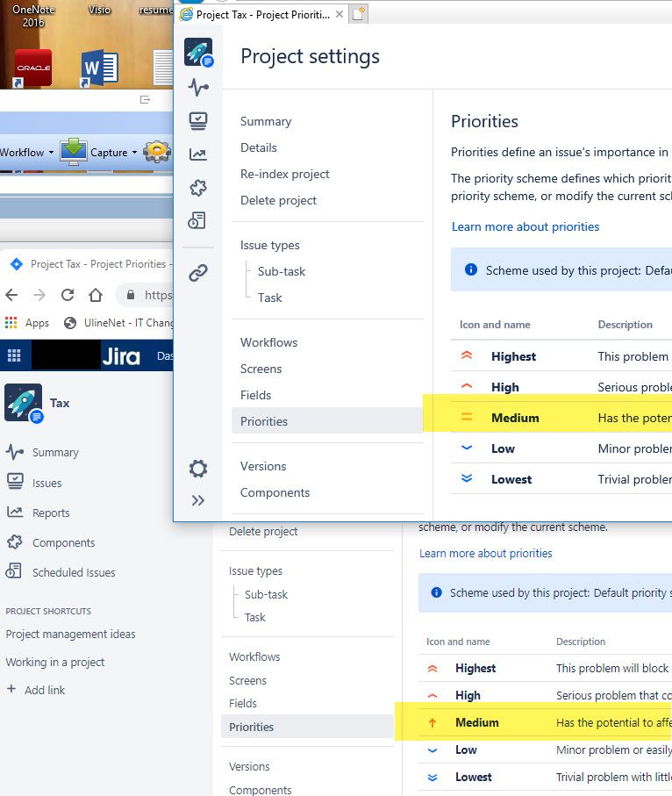Launch the Word desktop shortcut
The image size is (672, 796).
click(x=99, y=68)
